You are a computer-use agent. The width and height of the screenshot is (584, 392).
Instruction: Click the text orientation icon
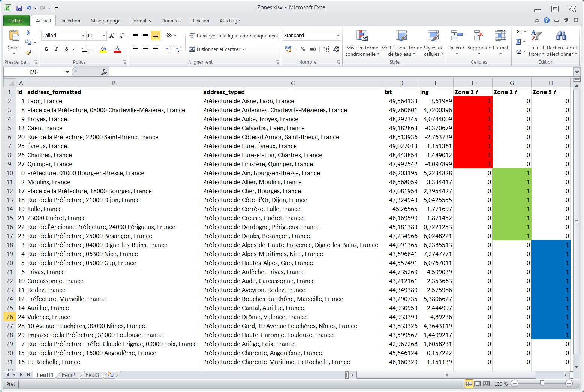click(x=169, y=36)
